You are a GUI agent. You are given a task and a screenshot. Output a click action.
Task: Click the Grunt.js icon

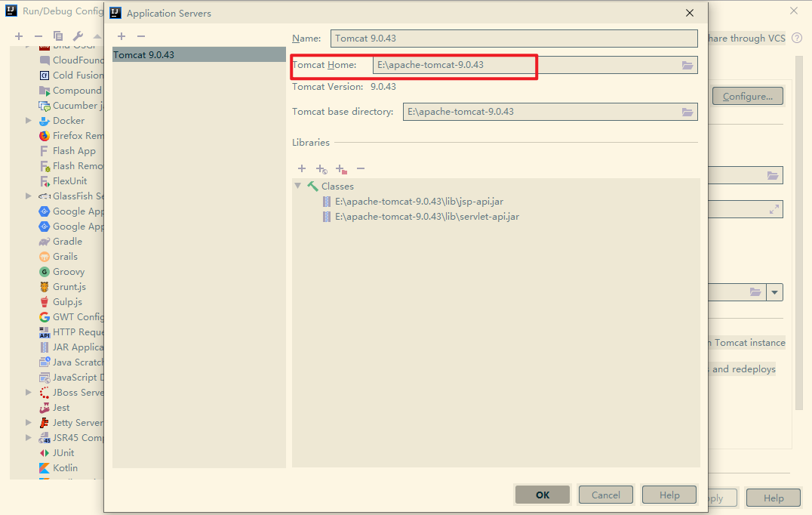[45, 287]
